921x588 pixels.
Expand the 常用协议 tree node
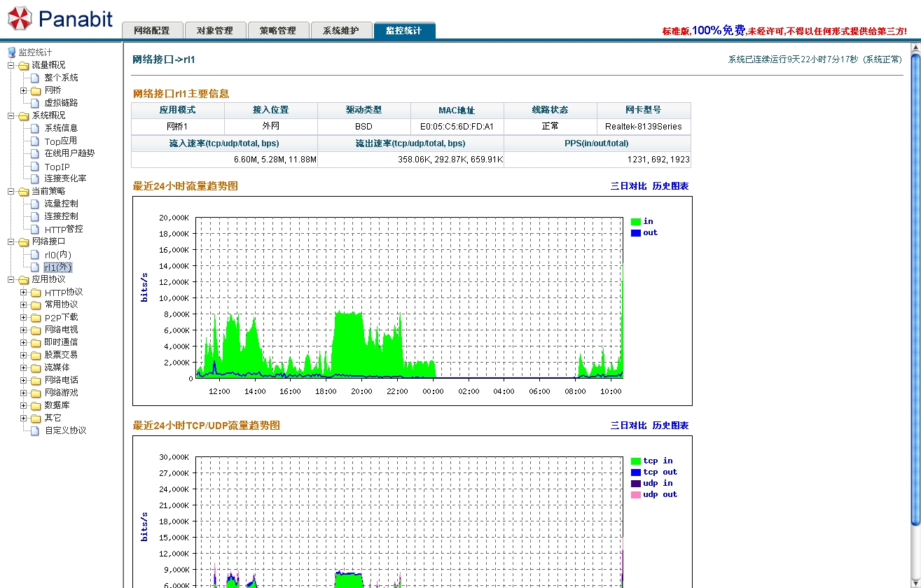click(23, 304)
